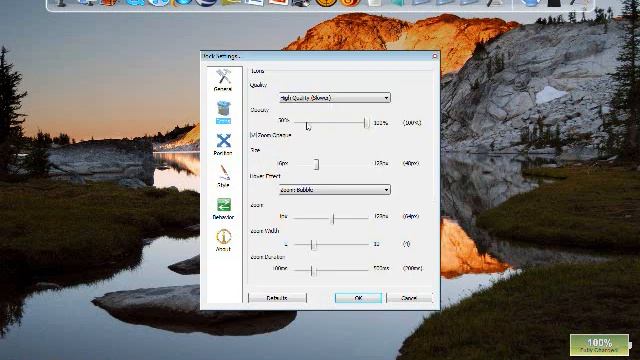
Task: Close the Dock Settings window
Action: point(435,56)
